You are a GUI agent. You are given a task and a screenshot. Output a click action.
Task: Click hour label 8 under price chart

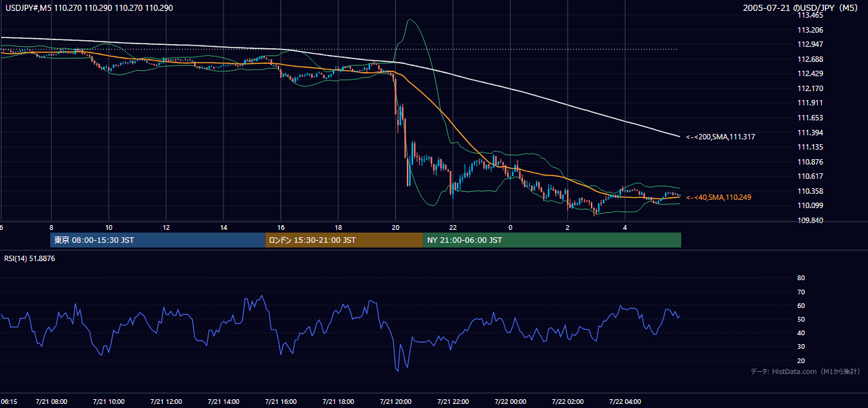tap(51, 227)
